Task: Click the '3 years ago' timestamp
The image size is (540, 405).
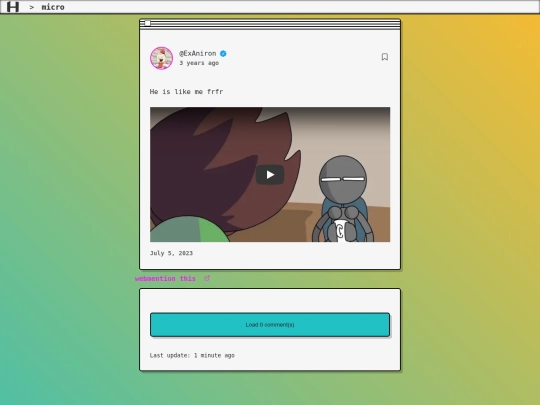Action: tap(199, 63)
